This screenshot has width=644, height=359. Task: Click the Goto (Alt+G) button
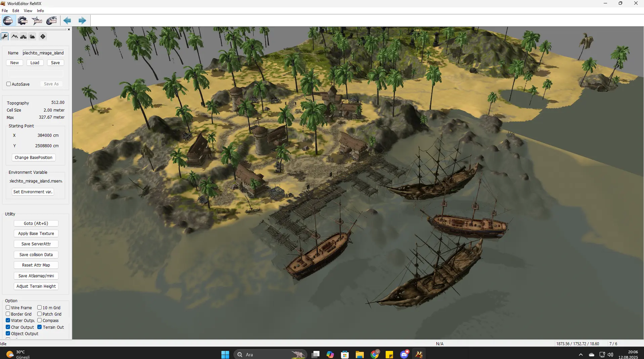click(x=36, y=224)
